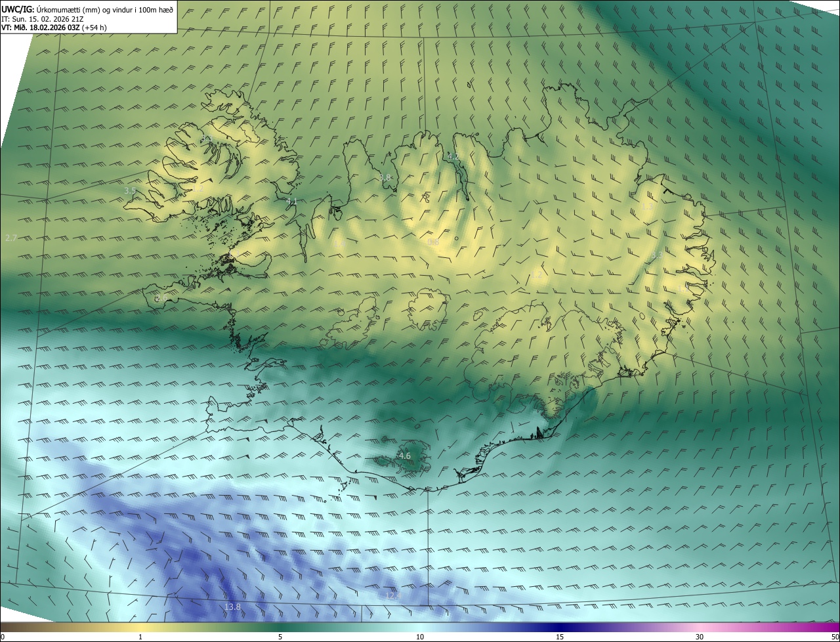
Task: Click the 1.4 value on the map
Action: pyautogui.click(x=339, y=244)
